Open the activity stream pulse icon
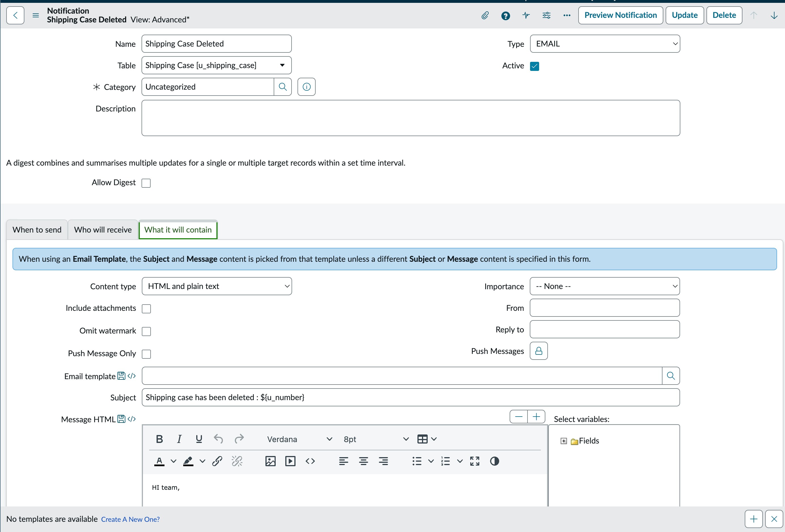 click(x=526, y=16)
